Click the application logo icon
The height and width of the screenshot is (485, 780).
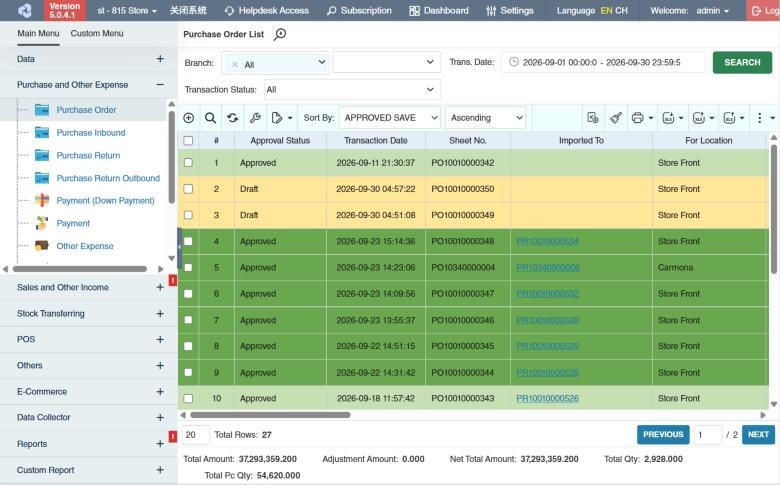coord(24,10)
